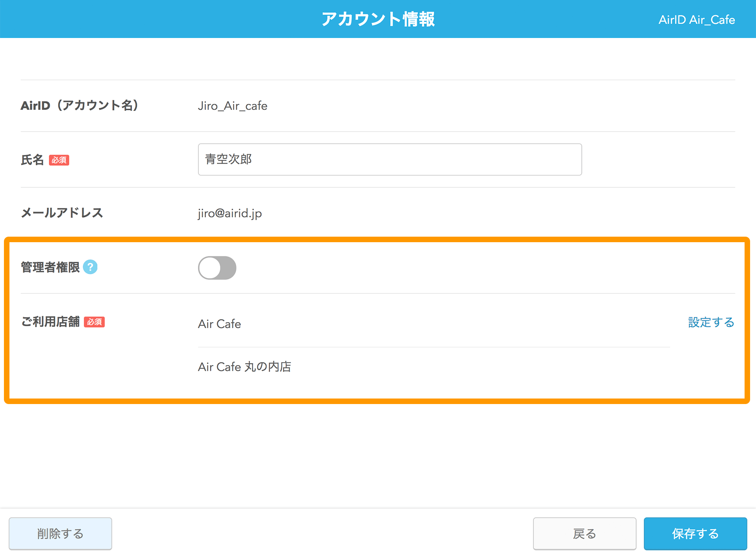Click the 保存する button
The width and height of the screenshot is (756, 558).
[695, 534]
